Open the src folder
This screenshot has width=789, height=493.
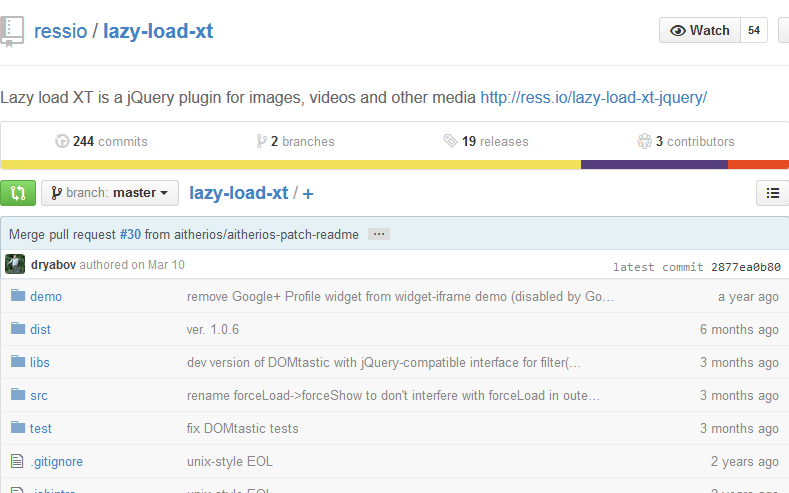(39, 395)
